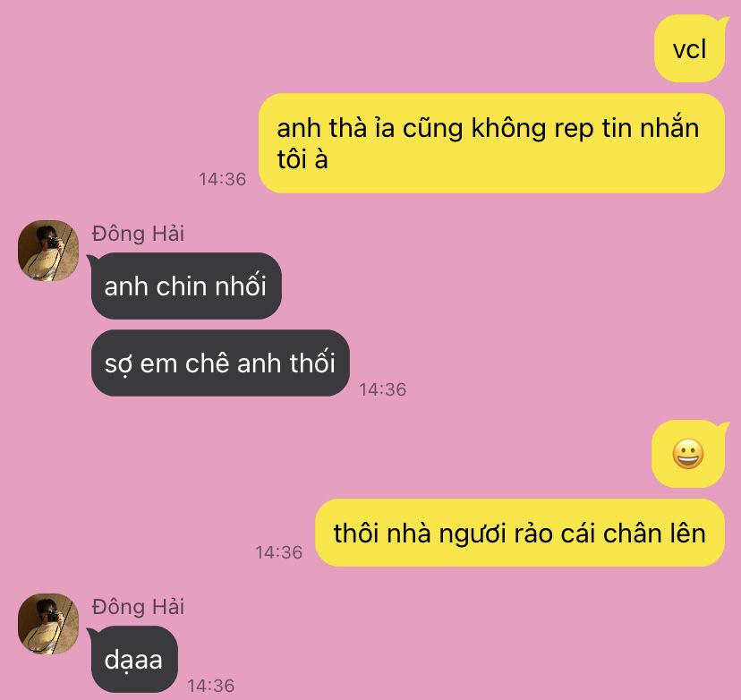
Task: Select the 'vcl' message bubble
Action: (x=689, y=48)
